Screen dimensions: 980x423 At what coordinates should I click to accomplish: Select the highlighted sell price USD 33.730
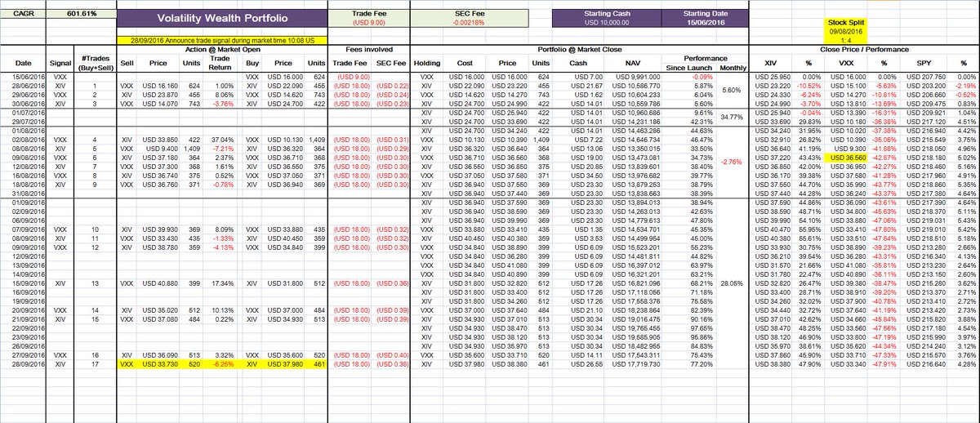158,366
